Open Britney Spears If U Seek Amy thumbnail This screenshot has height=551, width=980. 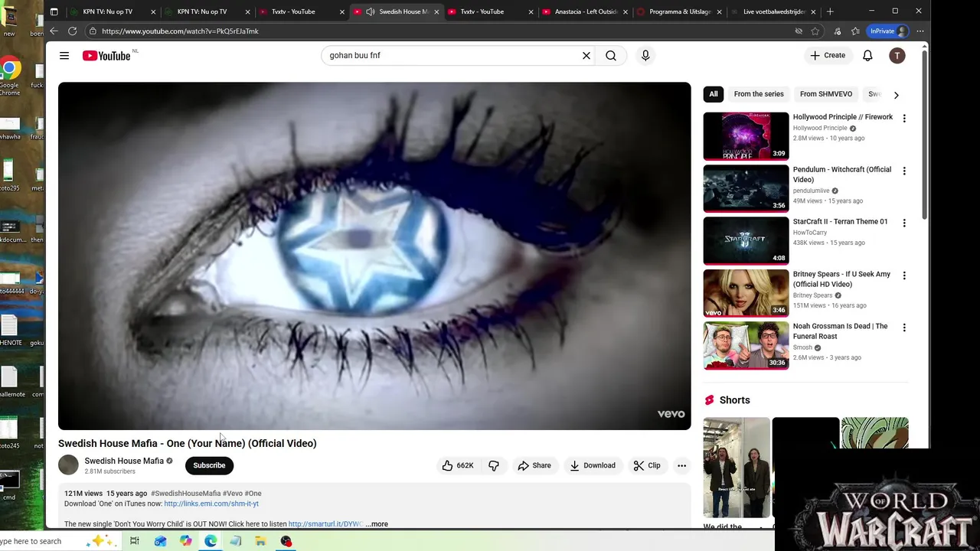tap(746, 292)
